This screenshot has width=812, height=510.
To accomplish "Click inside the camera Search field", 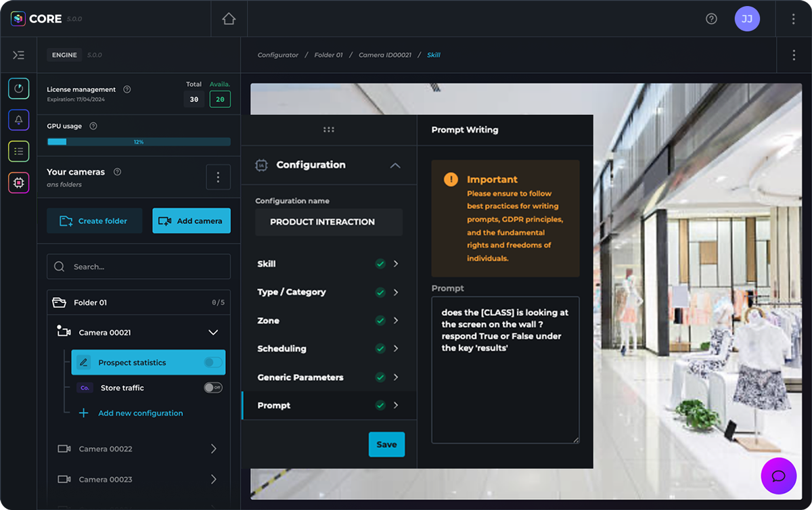I will [x=138, y=266].
